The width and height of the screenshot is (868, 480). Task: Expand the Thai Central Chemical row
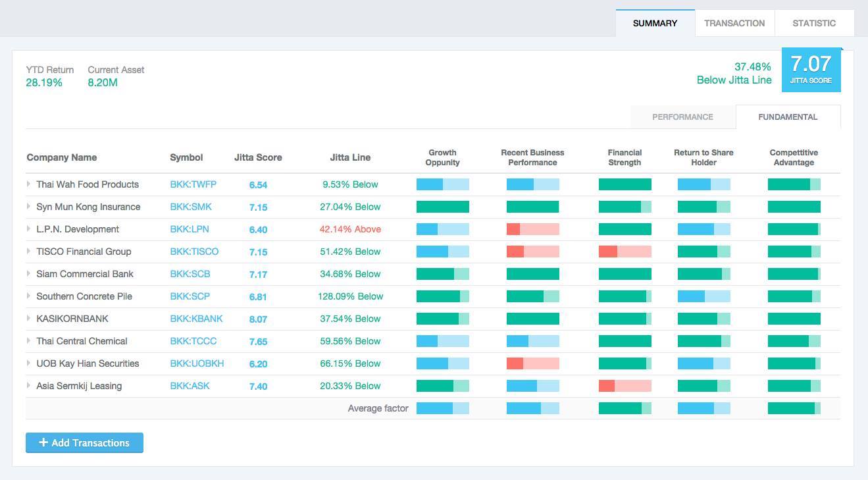pos(29,341)
